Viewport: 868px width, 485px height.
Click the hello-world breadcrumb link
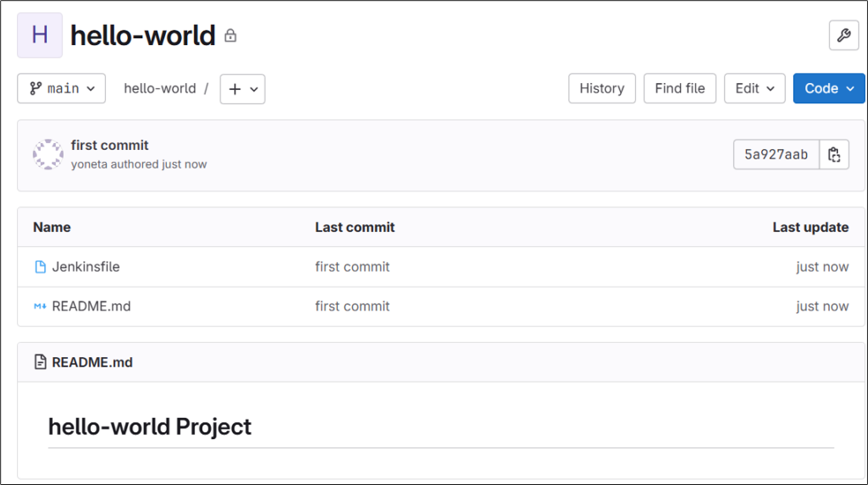coord(160,88)
